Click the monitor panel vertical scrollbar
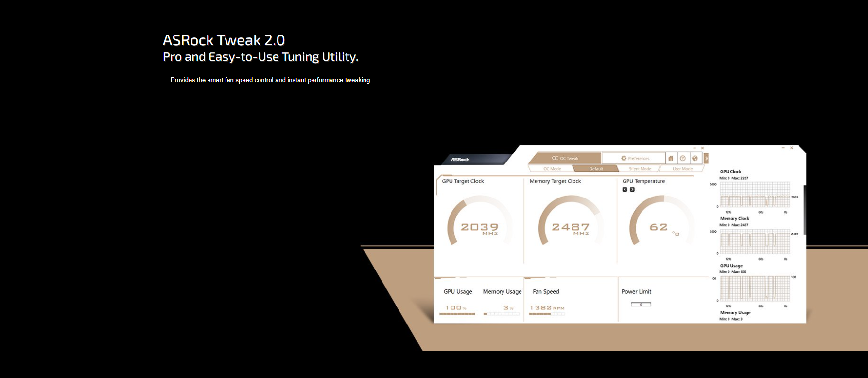Screen dimensions: 868x378 [805, 210]
